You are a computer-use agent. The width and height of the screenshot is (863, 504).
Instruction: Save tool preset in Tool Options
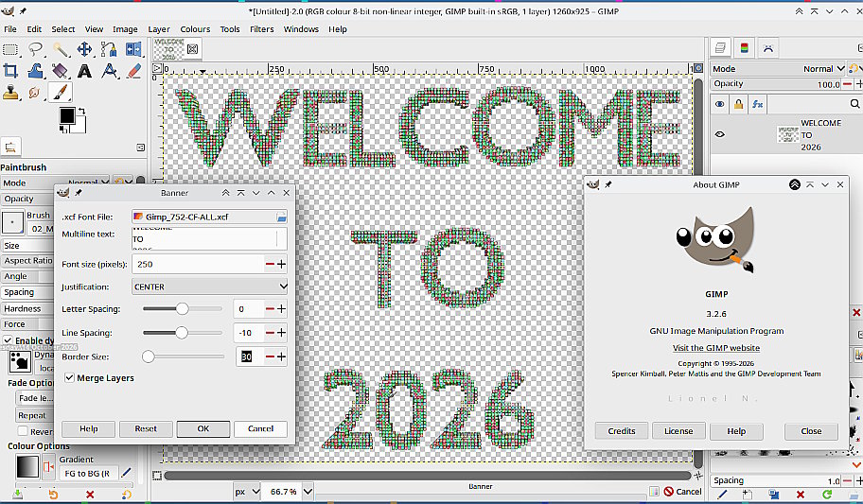(x=18, y=495)
